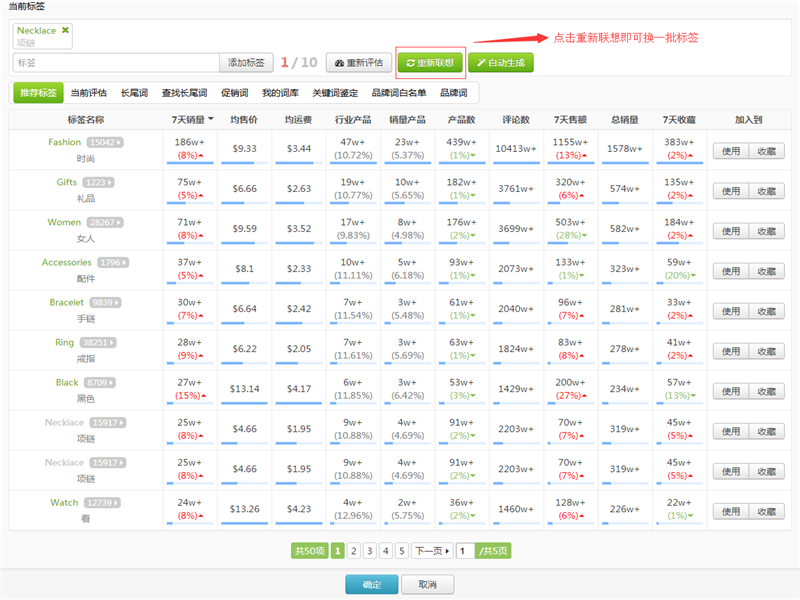Click the 自动生成 wand button
The height and width of the screenshot is (600, 800).
point(501,63)
